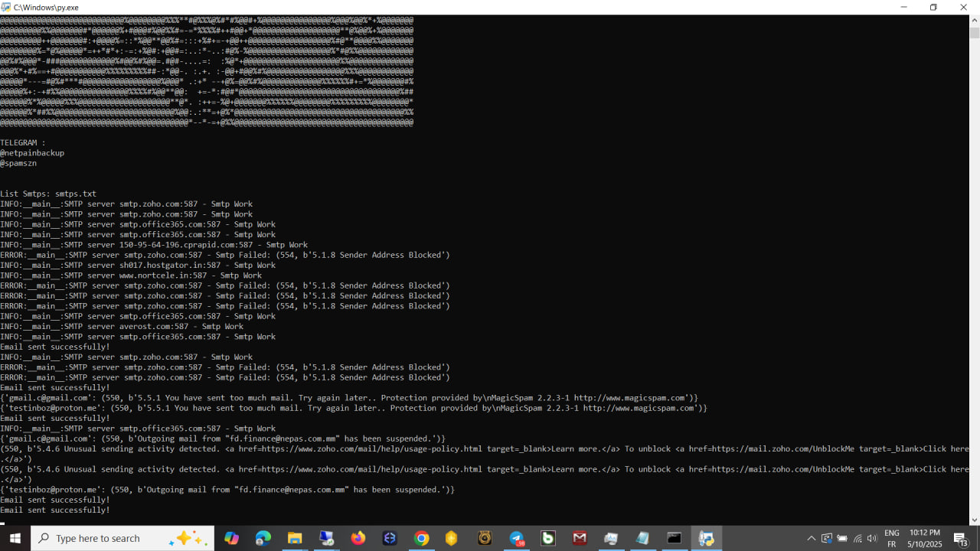Viewport: 980px width, 551px height.
Task: Open the gold circular app on the taskbar
Action: coord(485,538)
